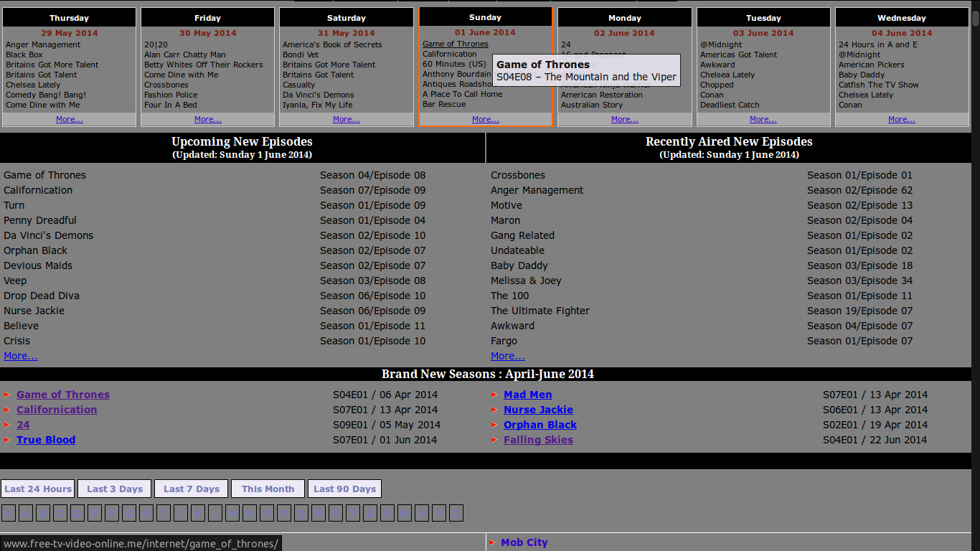
Task: Click the red arrow bullet next to Mad Men
Action: 494,395
